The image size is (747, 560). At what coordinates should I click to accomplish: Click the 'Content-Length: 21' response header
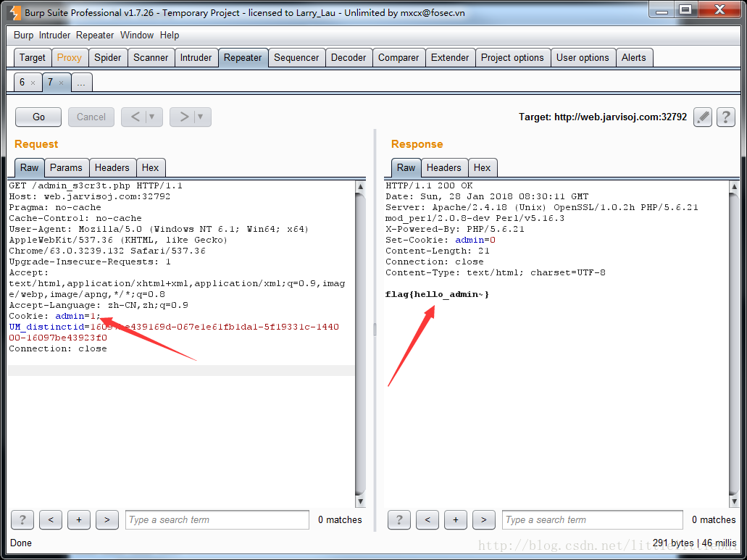pyautogui.click(x=438, y=251)
